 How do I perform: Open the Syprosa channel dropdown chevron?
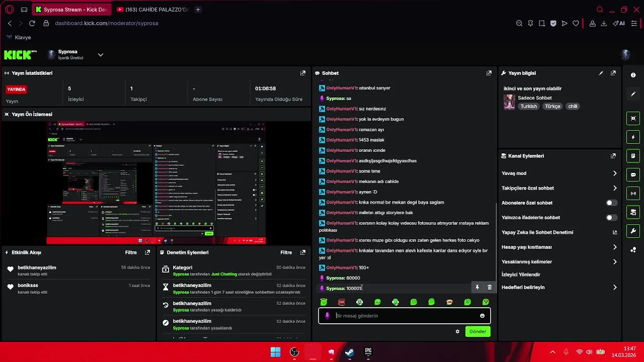(x=100, y=55)
